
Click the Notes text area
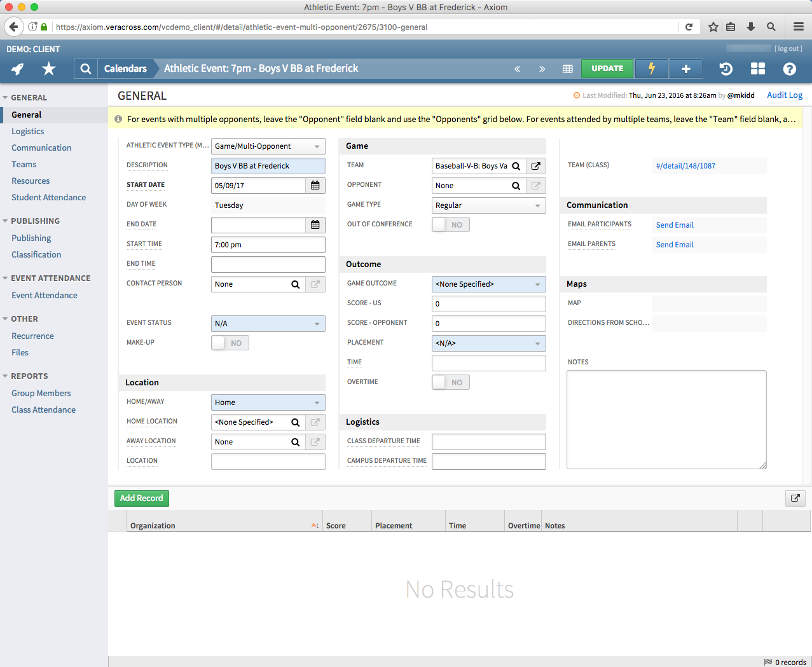pyautogui.click(x=666, y=420)
